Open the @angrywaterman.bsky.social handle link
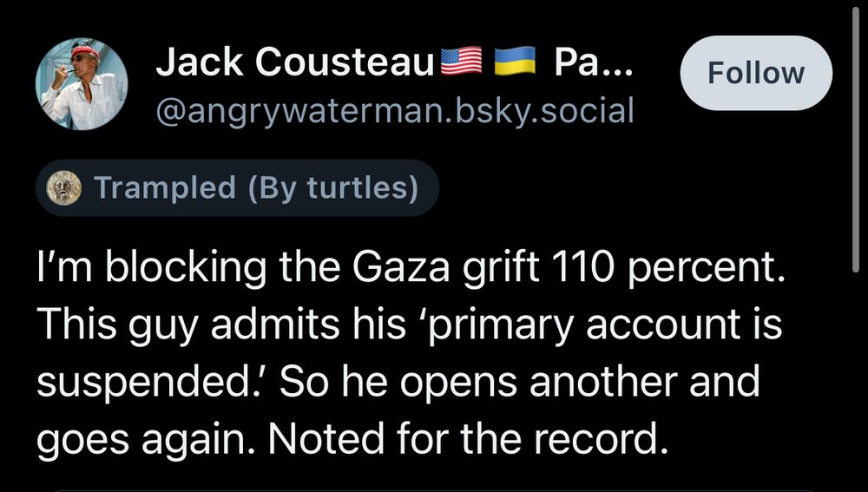 click(394, 110)
